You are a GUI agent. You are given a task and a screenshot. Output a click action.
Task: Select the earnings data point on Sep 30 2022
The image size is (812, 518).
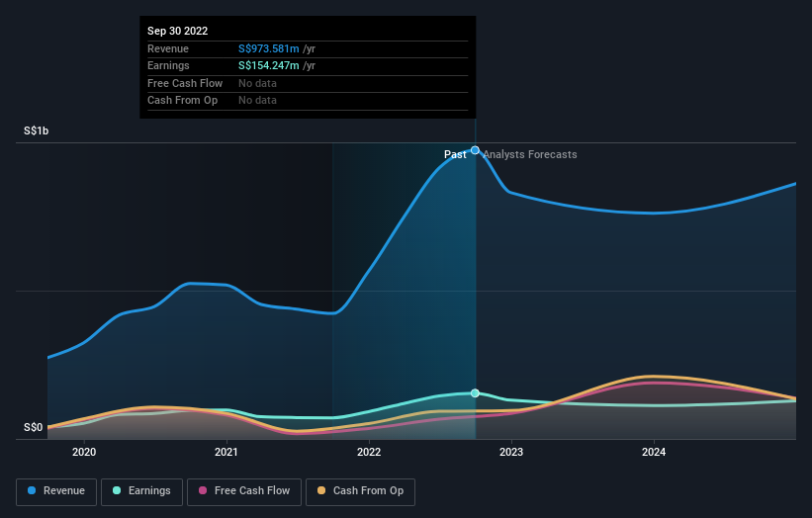pos(475,393)
